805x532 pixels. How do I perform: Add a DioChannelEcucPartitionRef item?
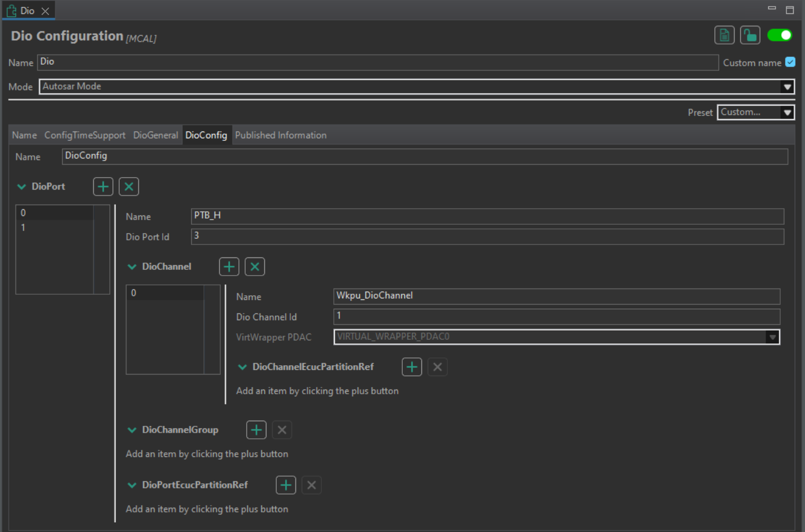(411, 367)
